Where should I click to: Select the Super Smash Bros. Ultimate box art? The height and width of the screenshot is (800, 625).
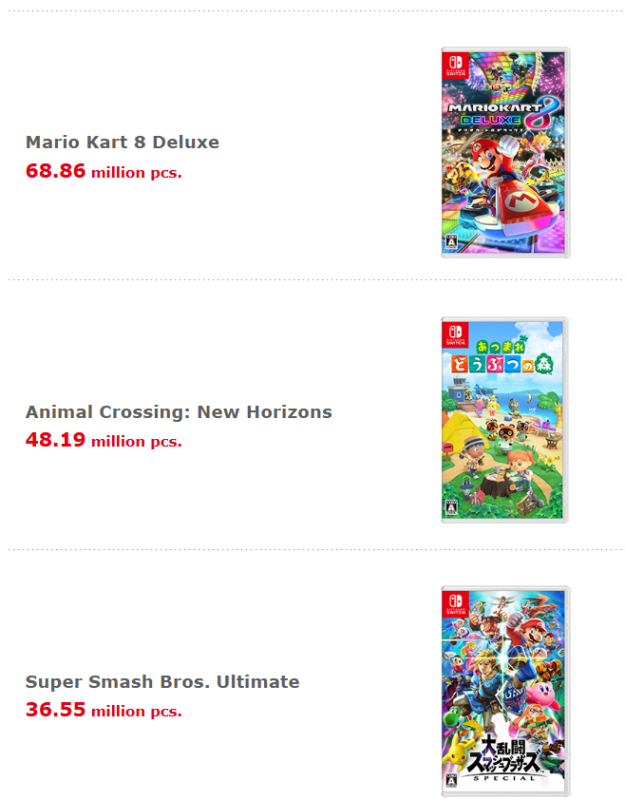(x=505, y=690)
